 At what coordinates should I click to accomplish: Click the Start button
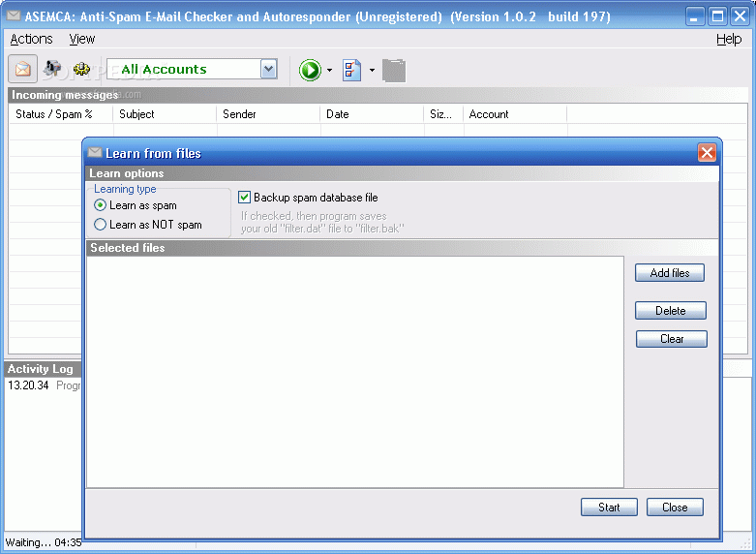(x=609, y=508)
